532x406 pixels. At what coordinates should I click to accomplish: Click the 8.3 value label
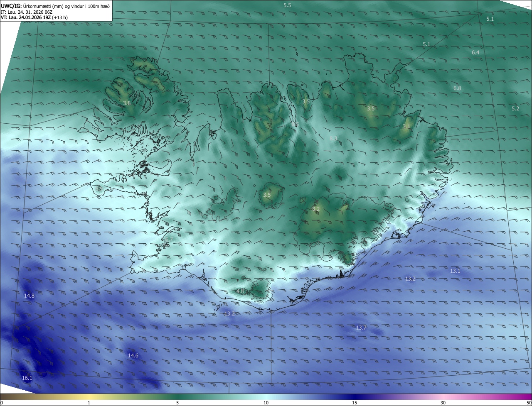333,138
